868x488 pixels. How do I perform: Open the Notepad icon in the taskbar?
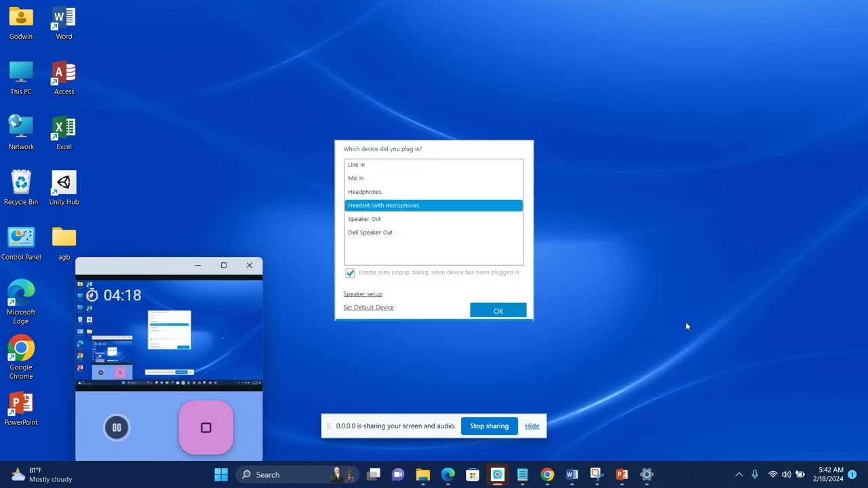point(522,474)
